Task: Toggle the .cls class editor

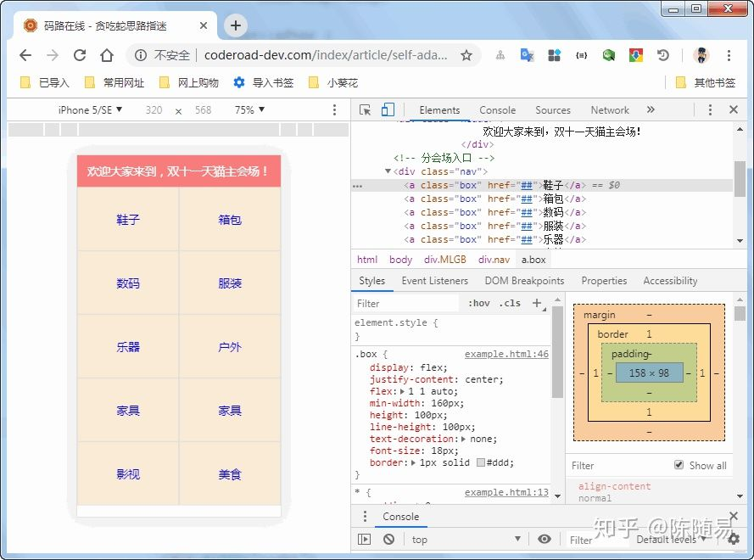Action: 510,303
